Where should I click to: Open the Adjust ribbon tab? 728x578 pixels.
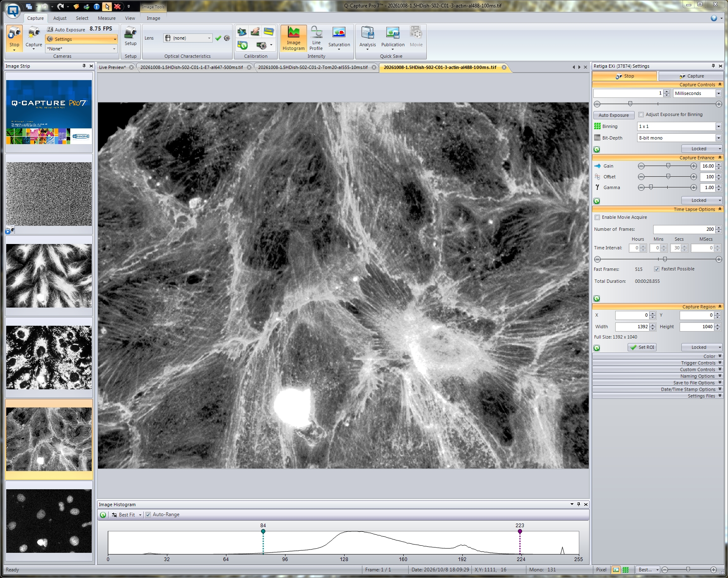[60, 18]
